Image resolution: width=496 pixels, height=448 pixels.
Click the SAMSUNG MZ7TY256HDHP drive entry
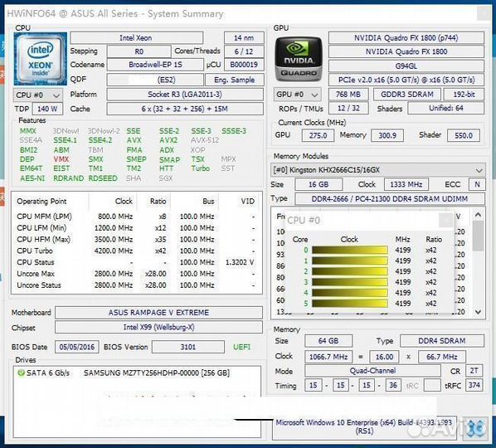click(x=157, y=373)
